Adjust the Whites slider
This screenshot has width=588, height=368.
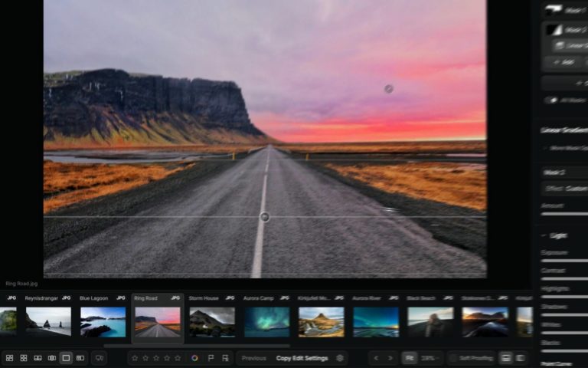[x=564, y=333]
